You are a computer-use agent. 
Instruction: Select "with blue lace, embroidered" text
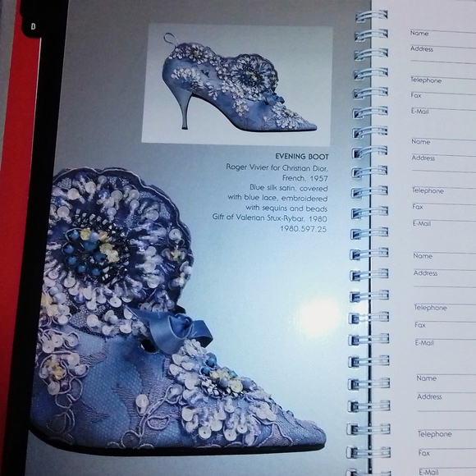click(277, 199)
